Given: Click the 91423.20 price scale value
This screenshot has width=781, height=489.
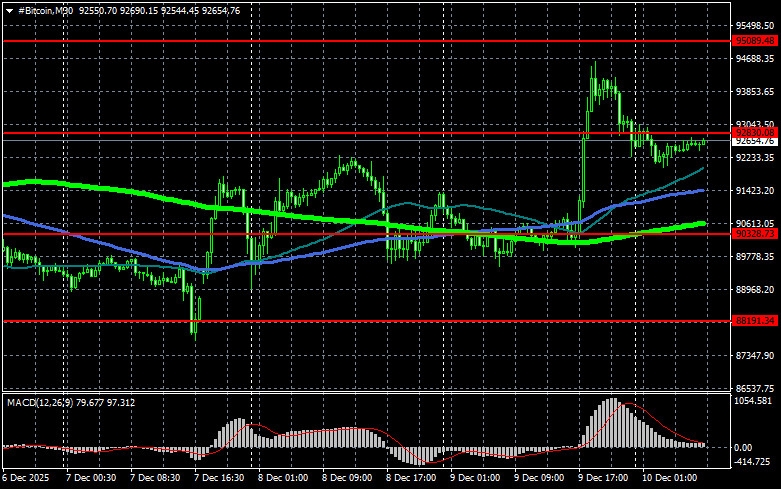Looking at the screenshot, I should (755, 191).
